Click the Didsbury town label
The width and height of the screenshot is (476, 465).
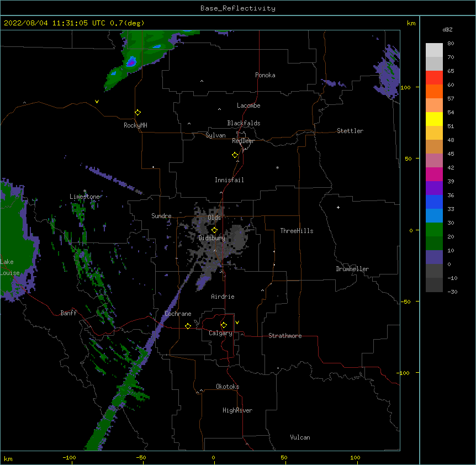coord(211,238)
